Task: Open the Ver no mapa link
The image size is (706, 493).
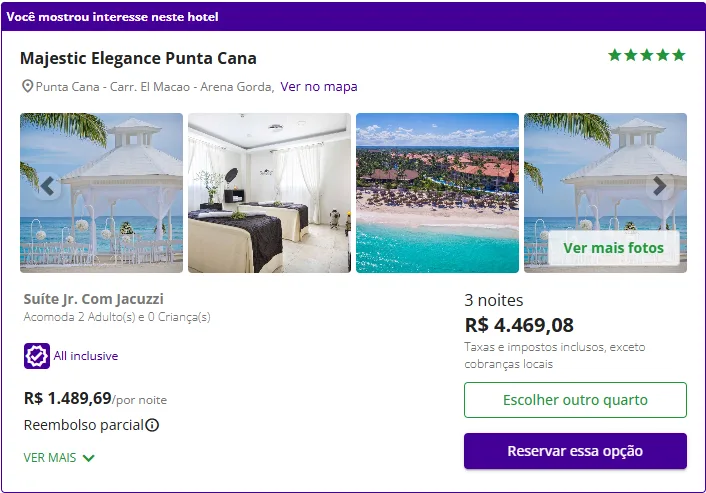Action: [318, 86]
